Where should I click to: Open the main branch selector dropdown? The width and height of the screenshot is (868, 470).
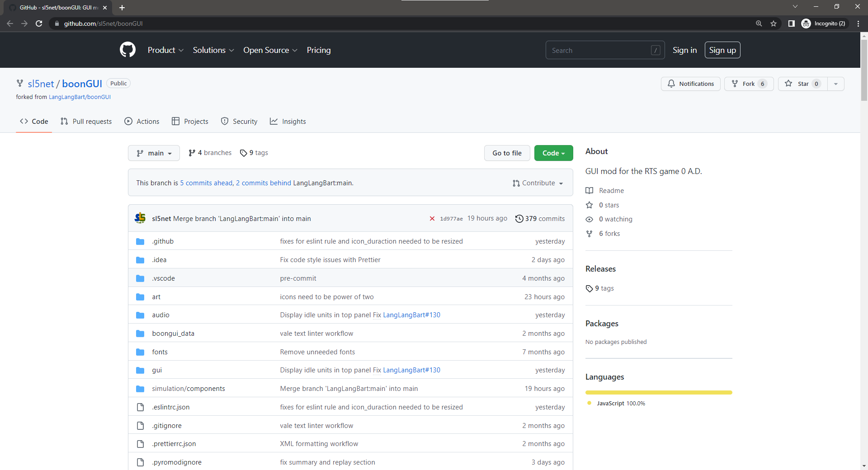pyautogui.click(x=154, y=153)
